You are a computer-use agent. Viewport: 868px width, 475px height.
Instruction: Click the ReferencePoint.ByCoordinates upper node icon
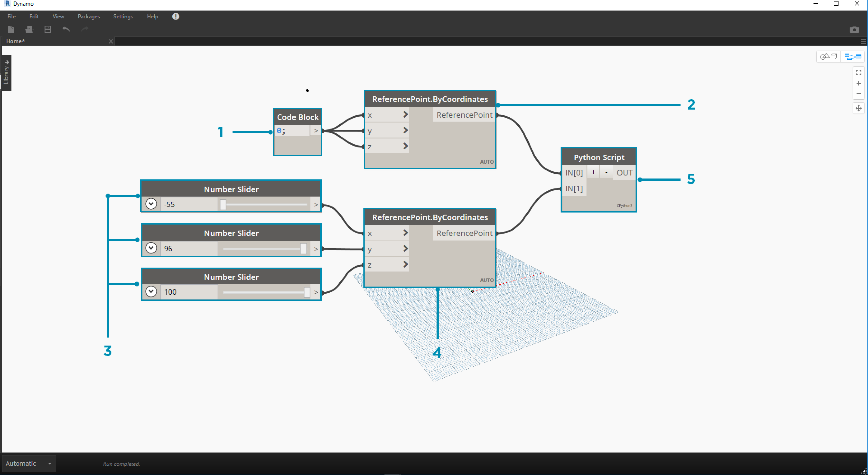[430, 99]
